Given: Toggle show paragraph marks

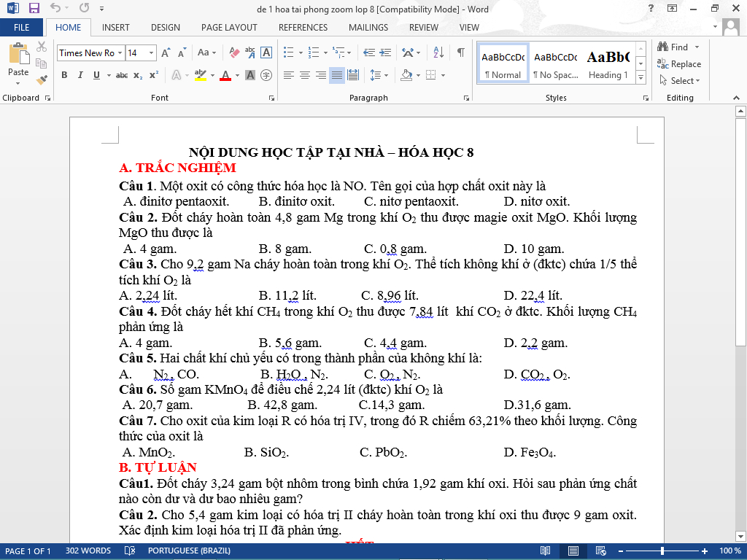Looking at the screenshot, I should click(x=461, y=52).
